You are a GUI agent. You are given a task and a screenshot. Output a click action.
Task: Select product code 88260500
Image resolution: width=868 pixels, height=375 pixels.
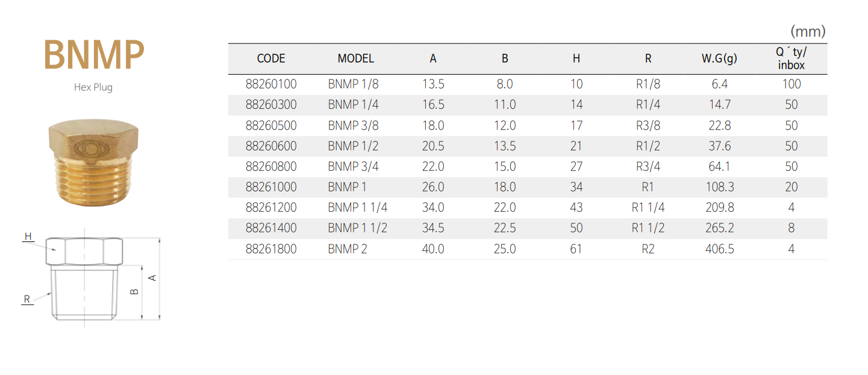[271, 126]
